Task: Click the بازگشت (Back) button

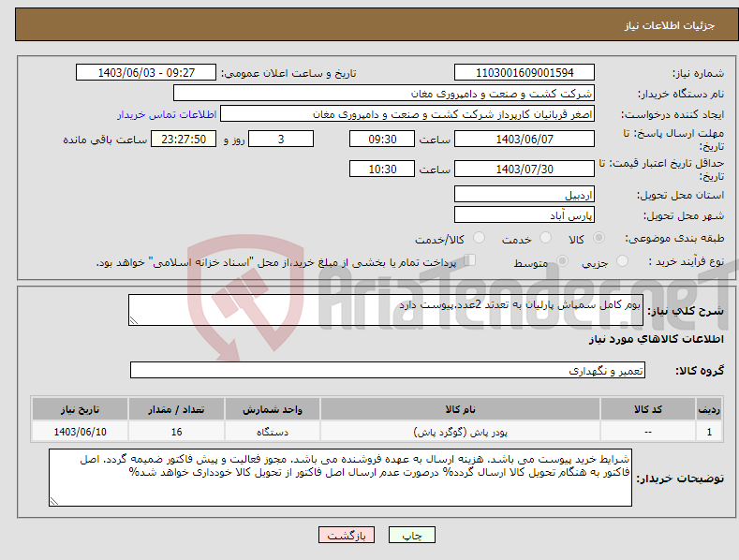Action: point(347,535)
